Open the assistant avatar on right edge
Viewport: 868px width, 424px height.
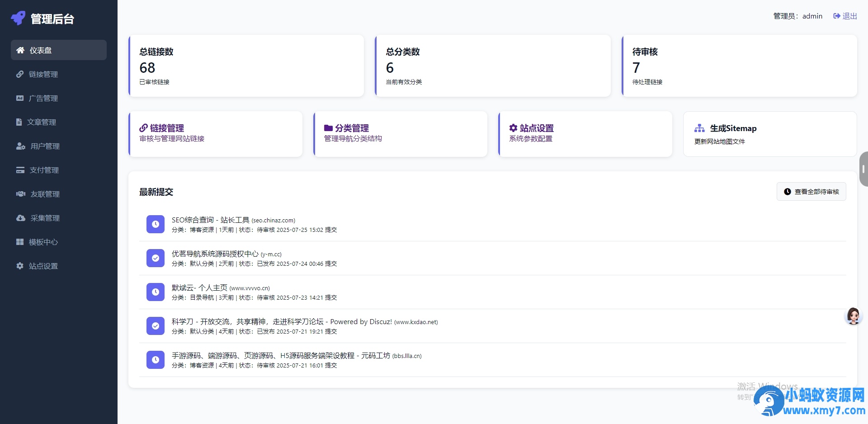853,316
